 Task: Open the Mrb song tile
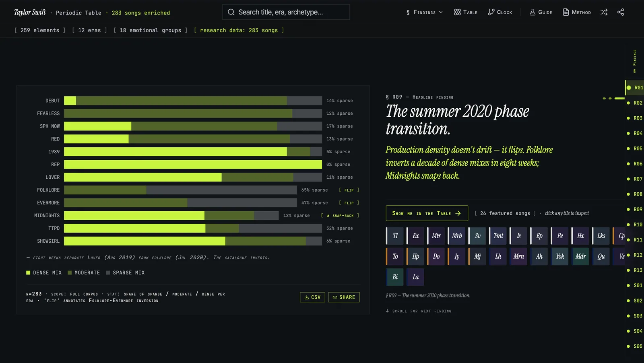(x=457, y=236)
